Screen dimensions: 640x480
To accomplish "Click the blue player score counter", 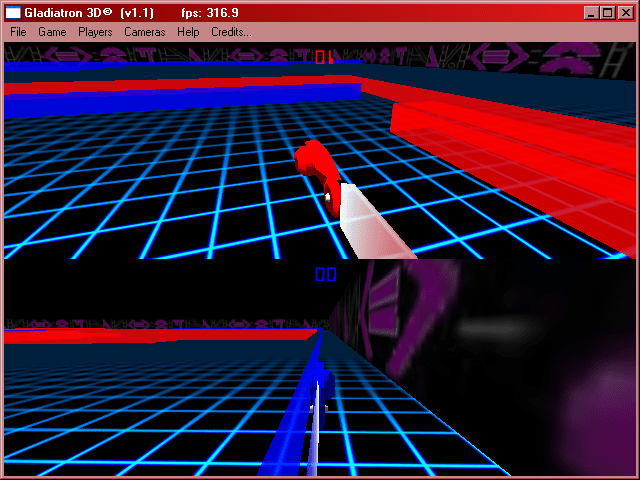I will [x=326, y=274].
